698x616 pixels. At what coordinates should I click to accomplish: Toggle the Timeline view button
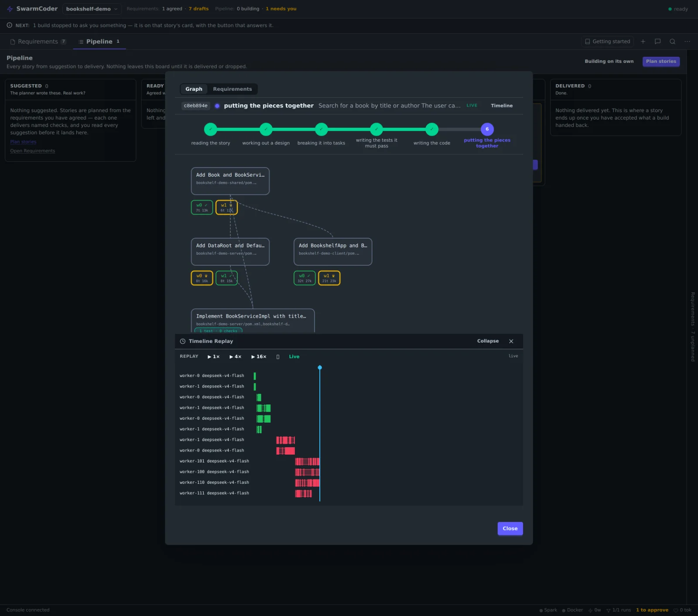click(502, 106)
